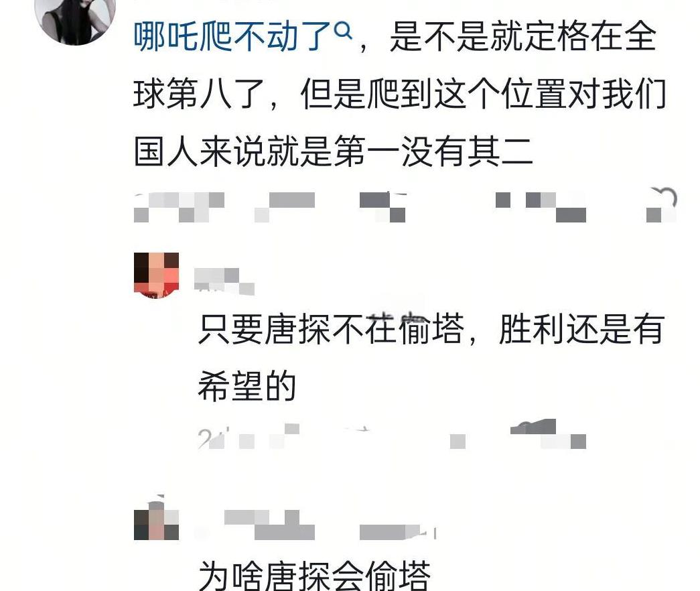Open the pixelated avatar of the 只要唐探 replier
Image resolution: width=700 pixels, height=591 pixels.
coord(156,275)
